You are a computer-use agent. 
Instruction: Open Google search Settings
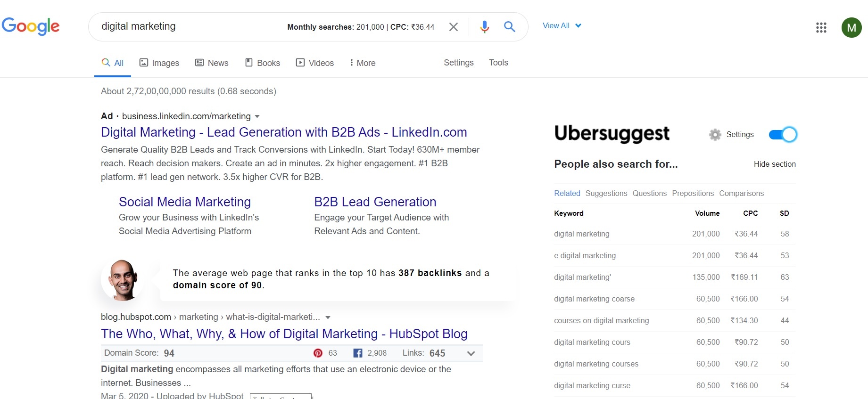point(459,63)
